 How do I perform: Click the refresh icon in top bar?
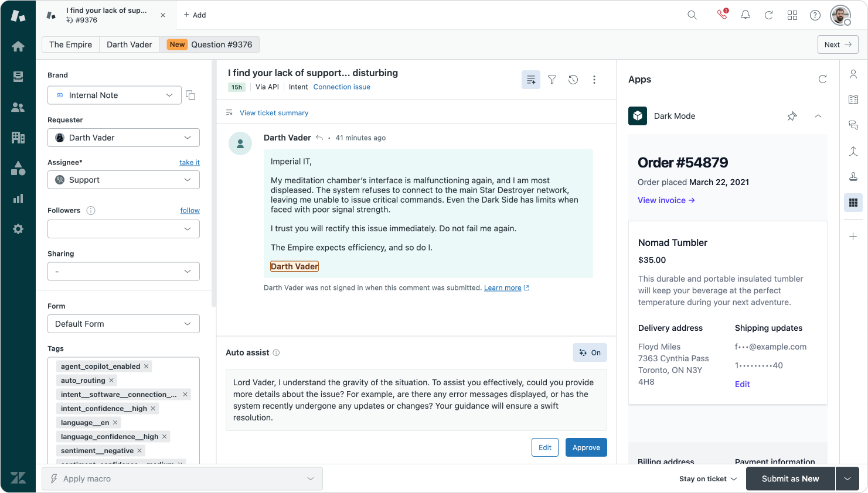coord(768,15)
